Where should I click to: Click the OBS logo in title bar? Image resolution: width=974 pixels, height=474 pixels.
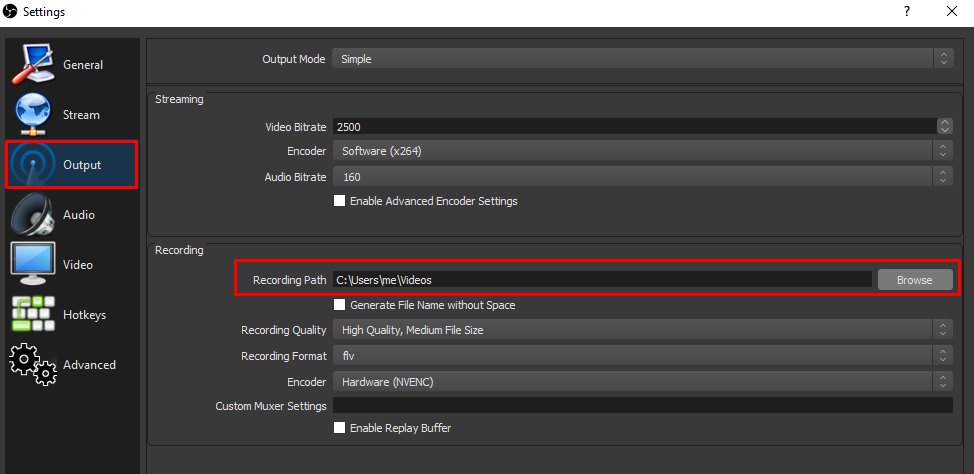point(11,11)
